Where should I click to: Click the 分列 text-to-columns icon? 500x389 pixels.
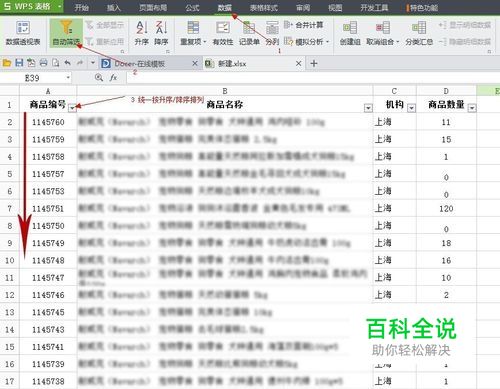pos(272,33)
